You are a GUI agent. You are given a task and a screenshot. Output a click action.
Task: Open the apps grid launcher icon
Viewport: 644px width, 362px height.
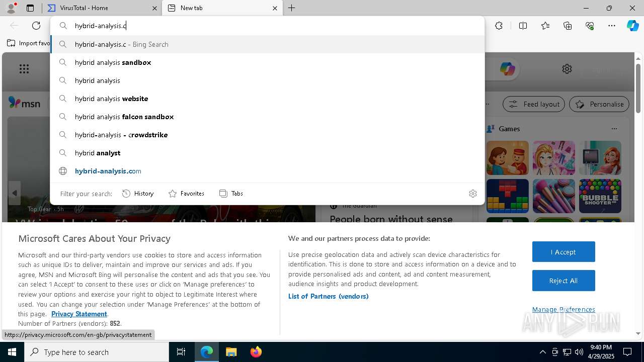click(x=24, y=69)
